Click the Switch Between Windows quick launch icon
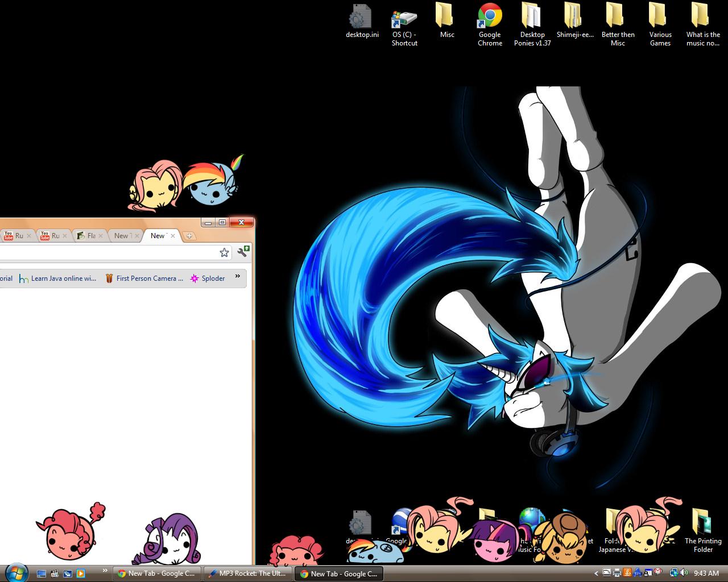 68,573
